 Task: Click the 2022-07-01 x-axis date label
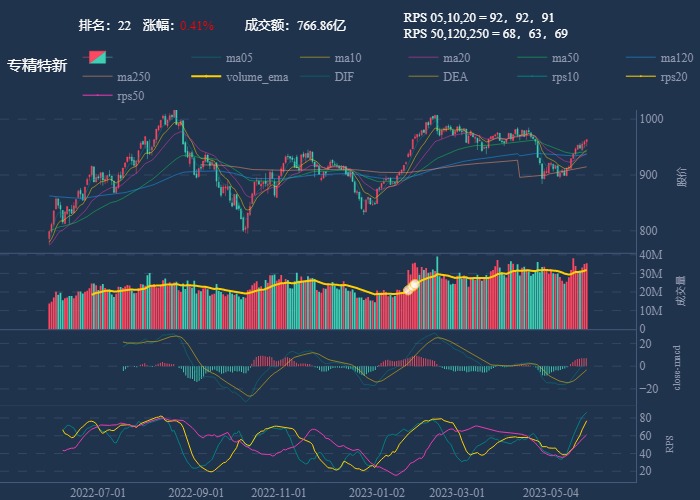point(97,492)
